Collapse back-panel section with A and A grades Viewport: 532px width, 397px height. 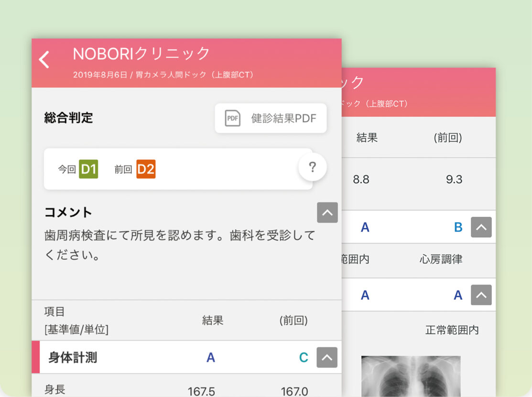481,295
